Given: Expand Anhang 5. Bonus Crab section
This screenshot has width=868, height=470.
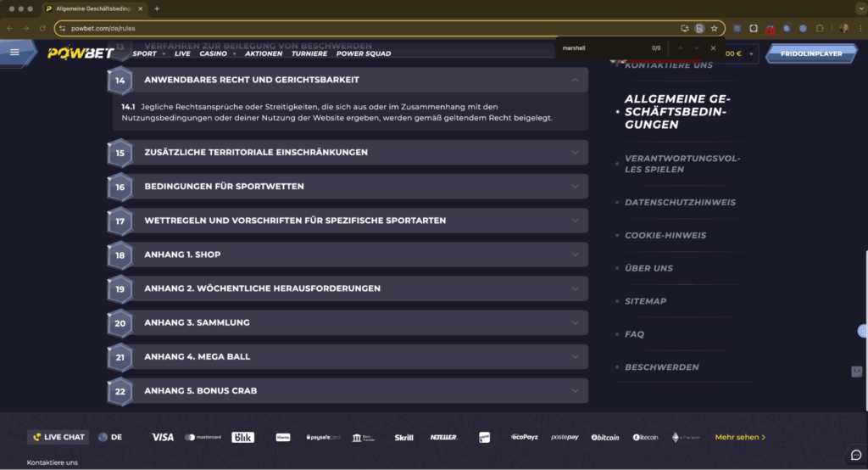Looking at the screenshot, I should point(575,391).
